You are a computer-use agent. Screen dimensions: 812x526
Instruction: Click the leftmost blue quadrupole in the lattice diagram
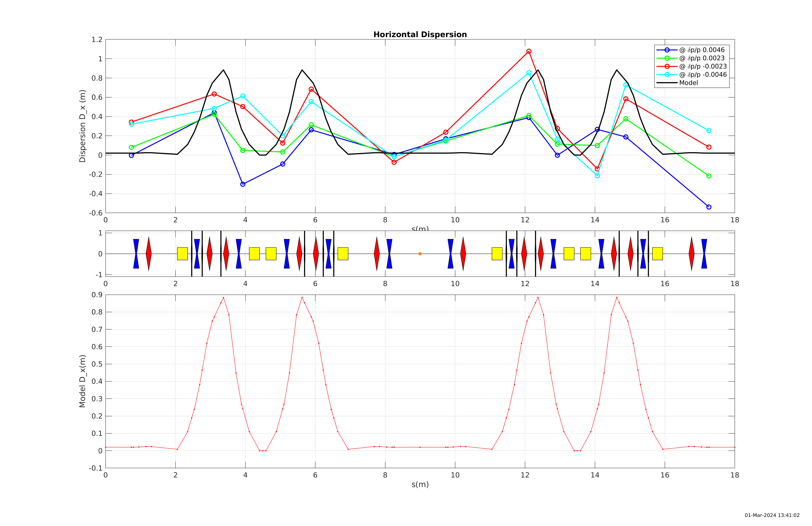coord(136,254)
